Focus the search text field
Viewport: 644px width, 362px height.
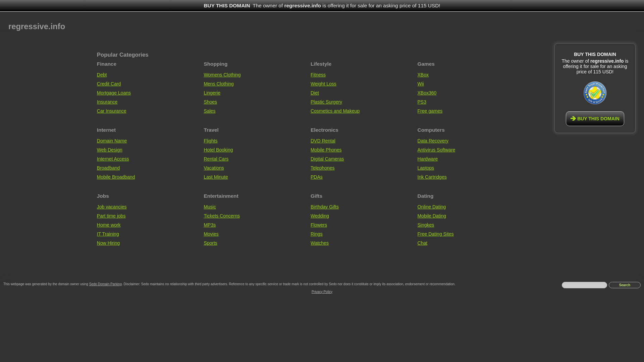click(x=584, y=285)
